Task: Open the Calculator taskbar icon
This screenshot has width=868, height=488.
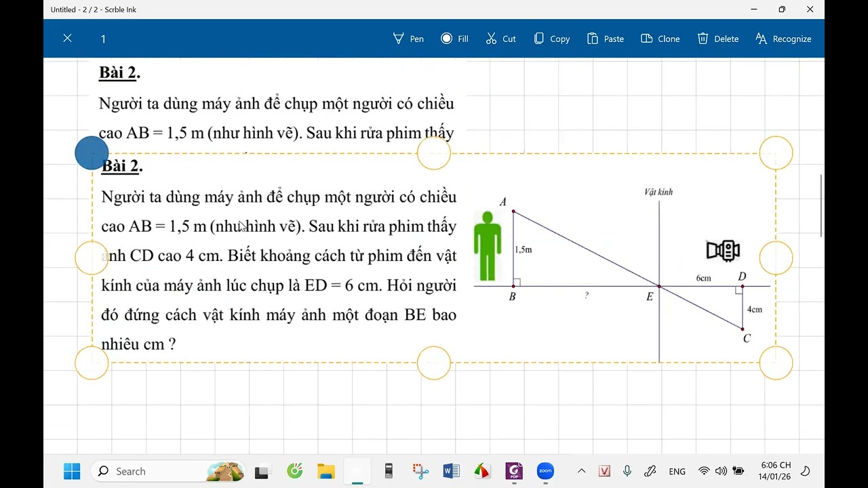Action: point(389,471)
